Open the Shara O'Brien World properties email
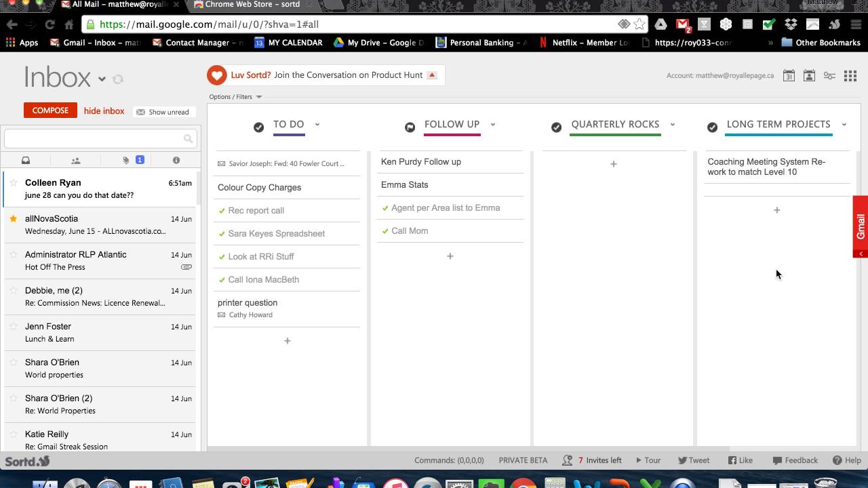 tap(100, 369)
